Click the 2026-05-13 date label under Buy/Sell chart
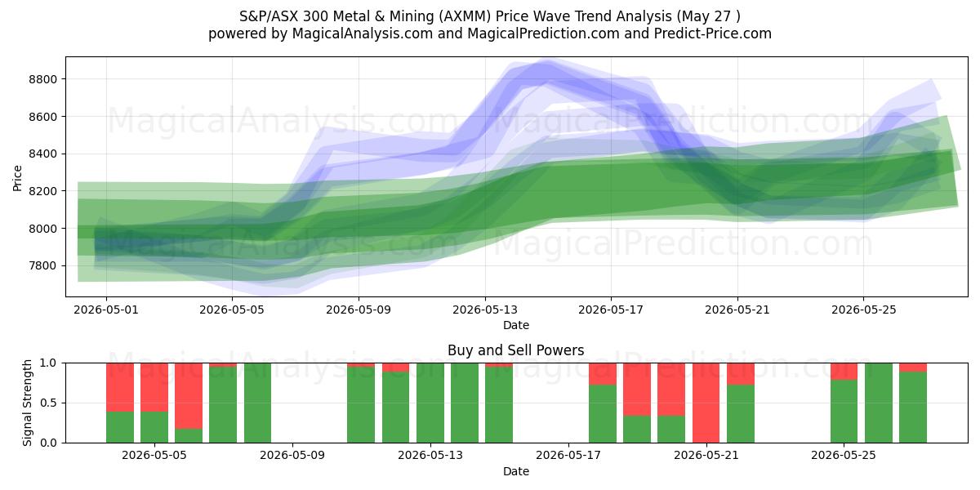Image resolution: width=980 pixels, height=490 pixels. point(430,456)
